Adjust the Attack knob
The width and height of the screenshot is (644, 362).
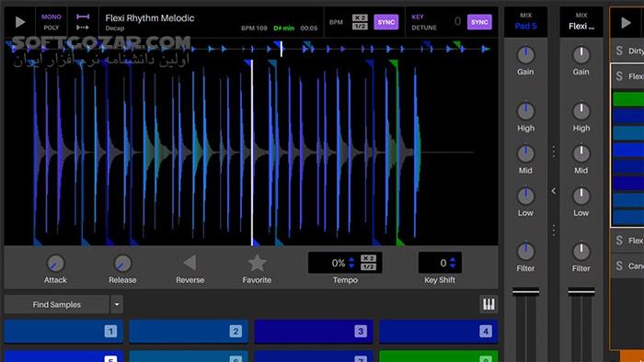[x=55, y=264]
